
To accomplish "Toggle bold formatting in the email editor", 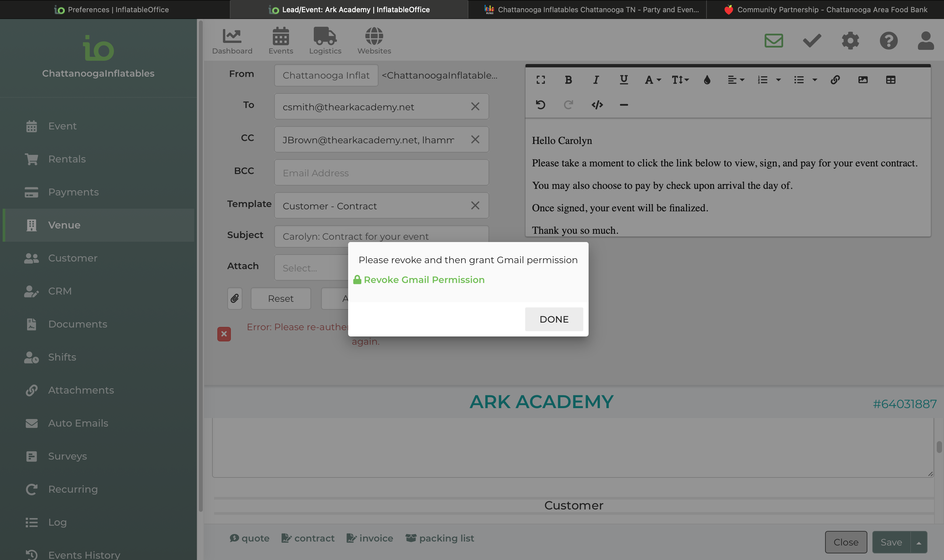I will [x=568, y=80].
